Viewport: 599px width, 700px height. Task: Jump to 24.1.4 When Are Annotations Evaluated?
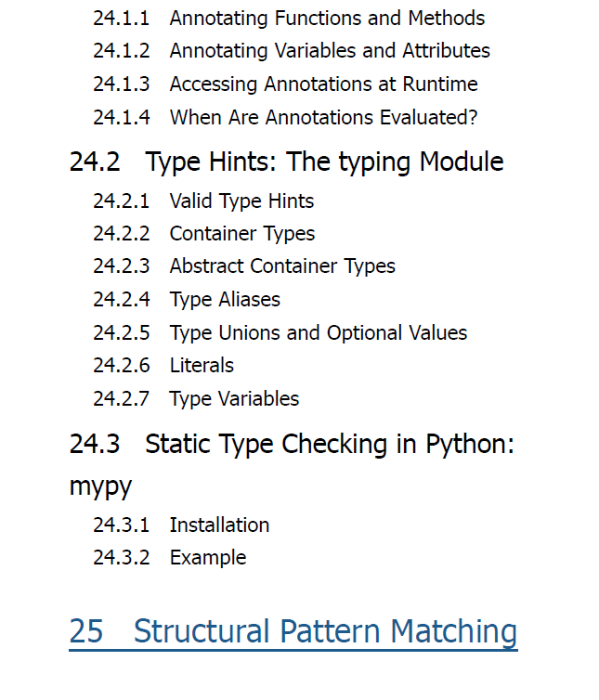pos(285,117)
